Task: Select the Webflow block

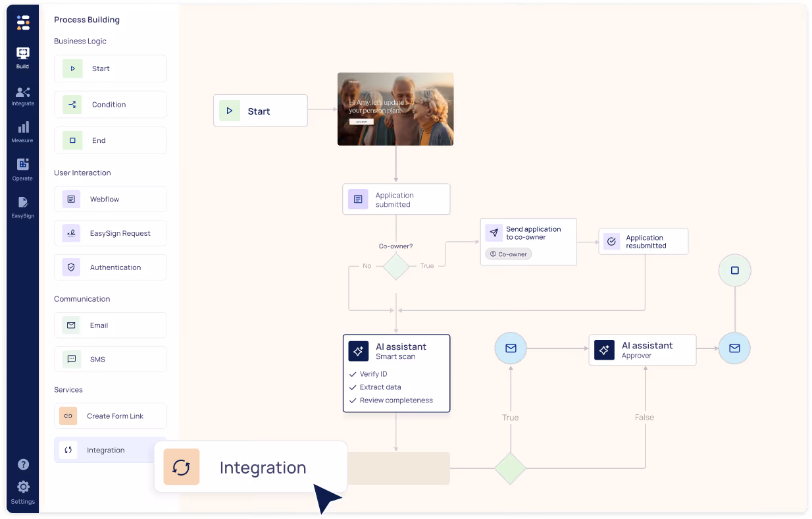Action: pyautogui.click(x=111, y=199)
